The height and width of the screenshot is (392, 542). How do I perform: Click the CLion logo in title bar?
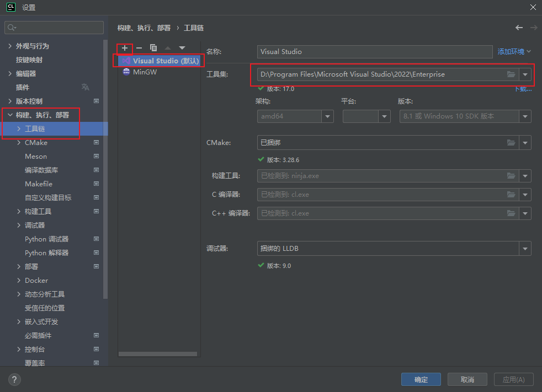(11, 7)
